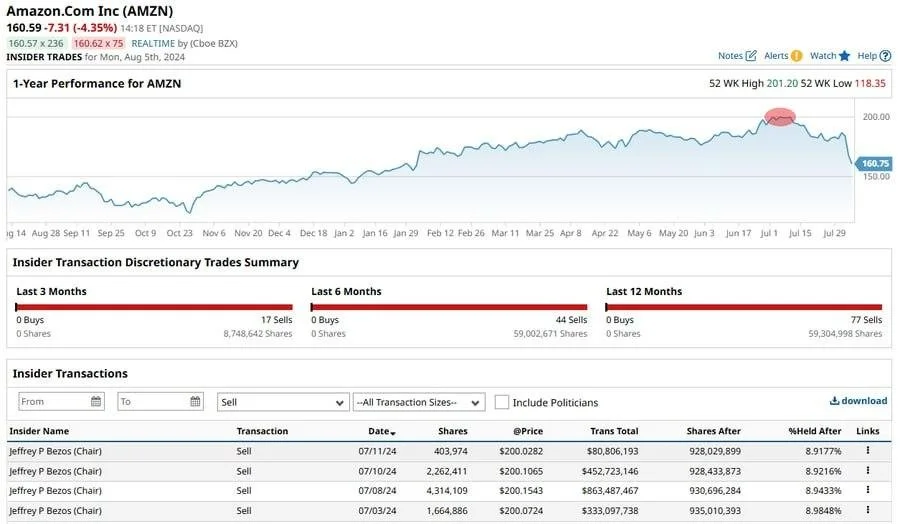Click the 44 Sells label
The height and width of the screenshot is (524, 900).
coord(571,320)
